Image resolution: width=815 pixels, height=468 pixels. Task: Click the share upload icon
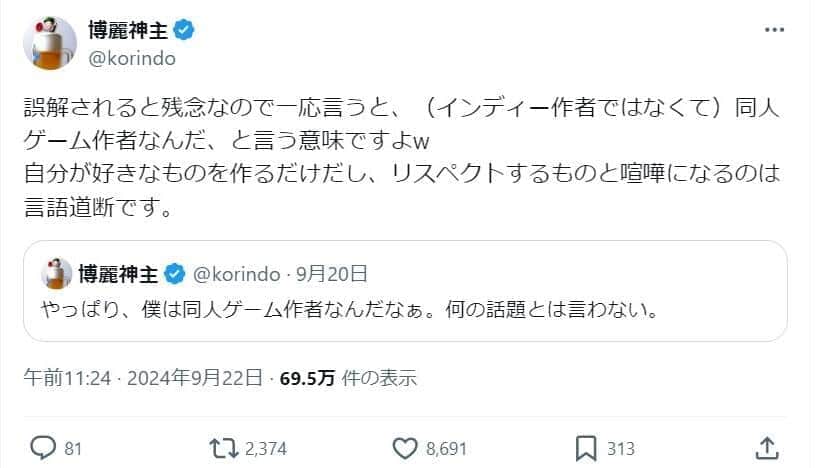[x=767, y=447]
